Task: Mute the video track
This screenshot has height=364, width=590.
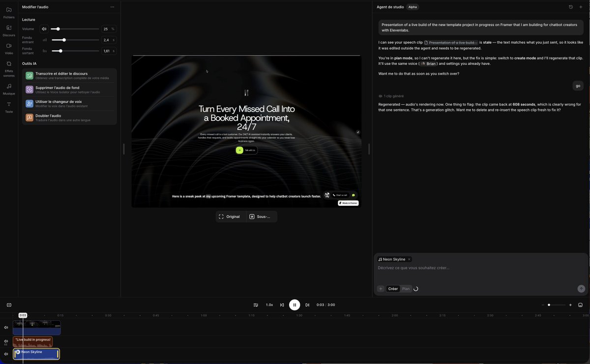Action: click(x=6, y=328)
